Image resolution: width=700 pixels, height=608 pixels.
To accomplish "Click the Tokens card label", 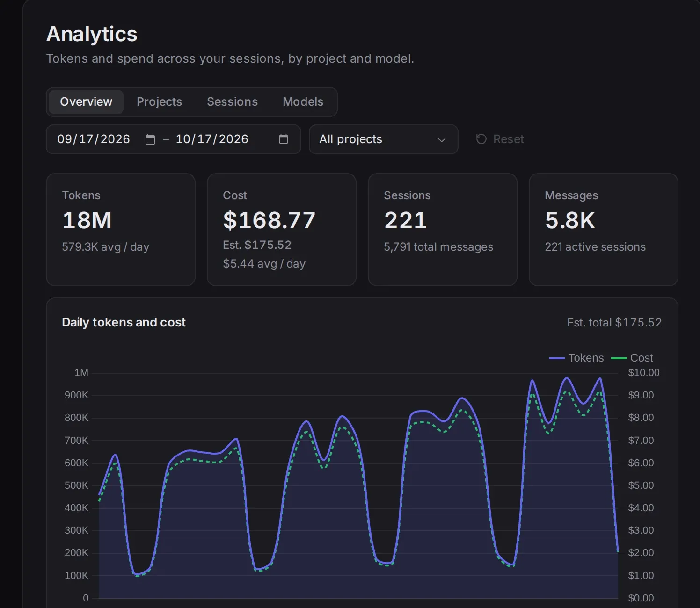I will click(81, 195).
